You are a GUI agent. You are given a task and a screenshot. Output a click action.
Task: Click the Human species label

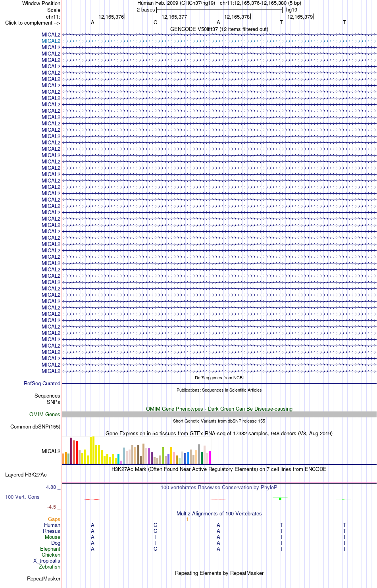[52, 525]
